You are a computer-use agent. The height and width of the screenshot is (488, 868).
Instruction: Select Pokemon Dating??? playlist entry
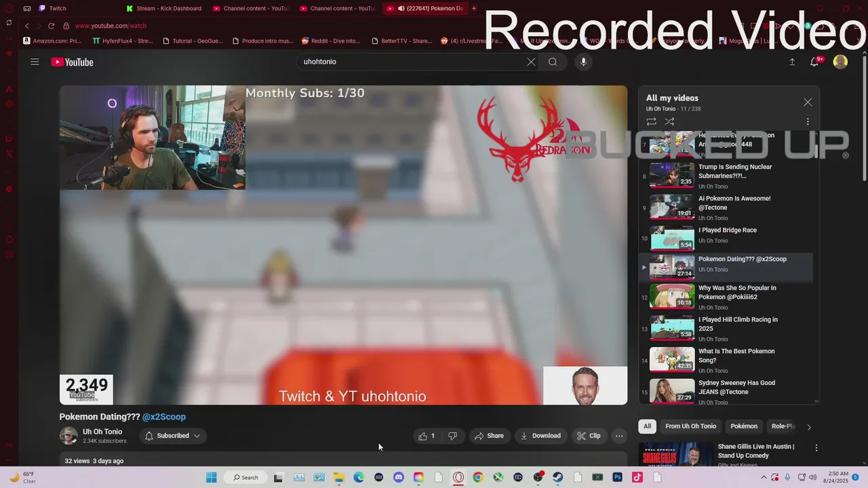pyautogui.click(x=726, y=267)
